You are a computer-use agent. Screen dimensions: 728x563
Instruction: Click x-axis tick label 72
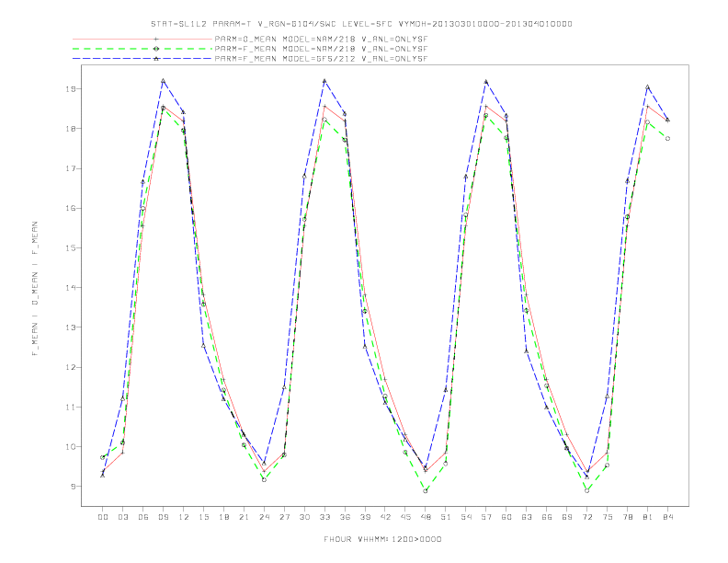coord(586,517)
